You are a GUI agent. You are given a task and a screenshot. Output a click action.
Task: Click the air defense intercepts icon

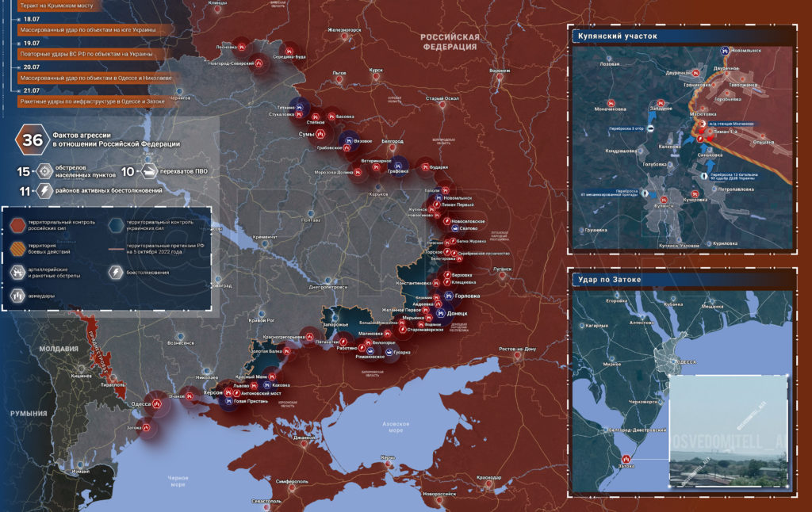click(x=148, y=171)
